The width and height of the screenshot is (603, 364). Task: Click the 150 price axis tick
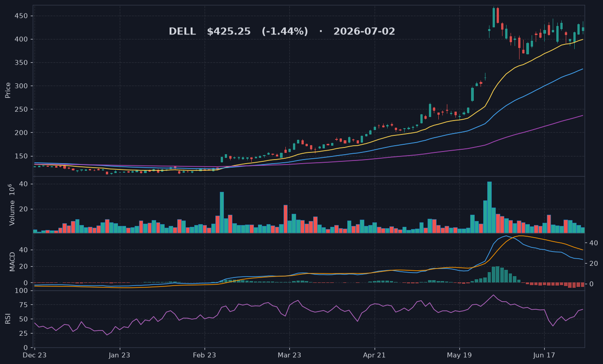(22, 156)
